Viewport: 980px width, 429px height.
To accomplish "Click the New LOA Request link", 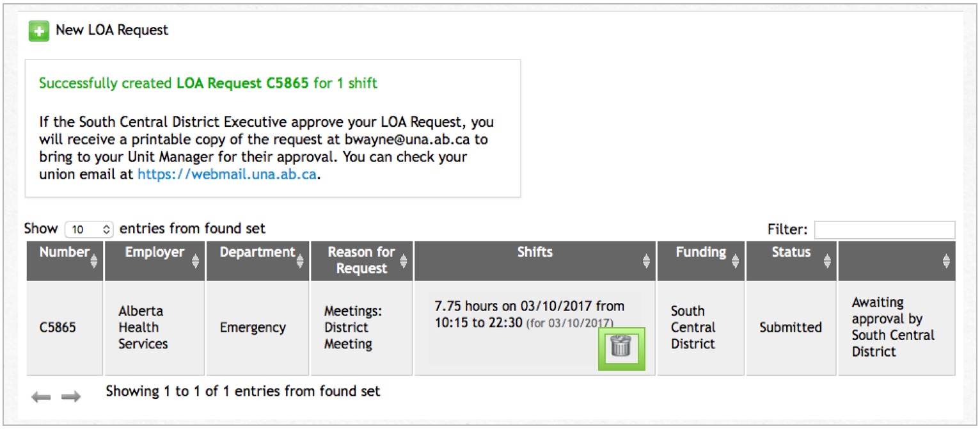I will (x=112, y=30).
